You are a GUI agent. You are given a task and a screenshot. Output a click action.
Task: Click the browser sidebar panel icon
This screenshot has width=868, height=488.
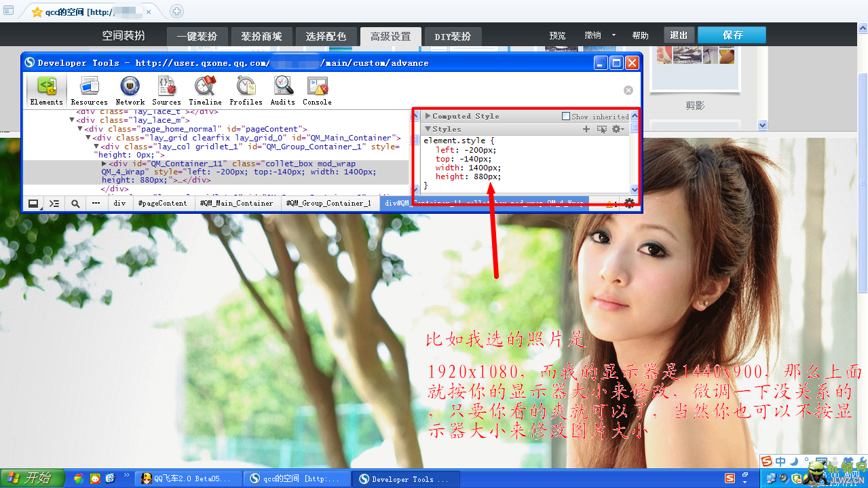pyautogui.click(x=8, y=11)
